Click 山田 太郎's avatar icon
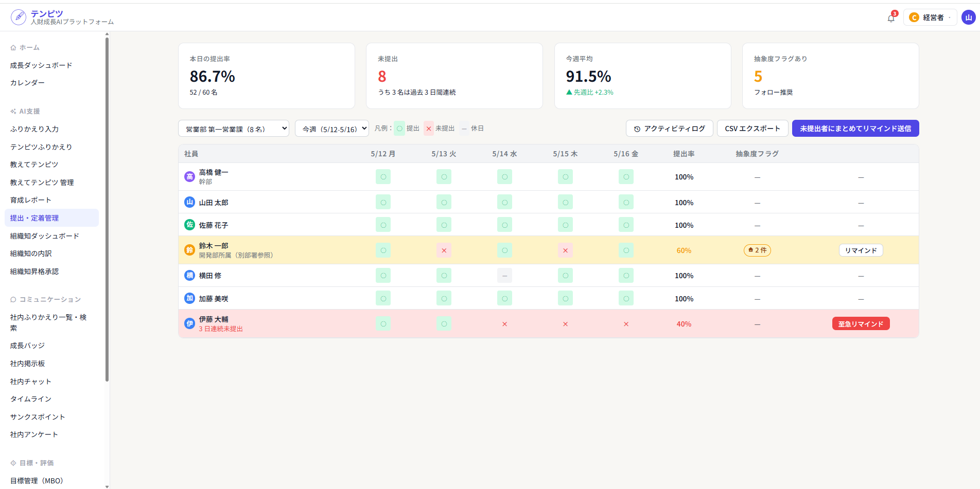 [189, 202]
